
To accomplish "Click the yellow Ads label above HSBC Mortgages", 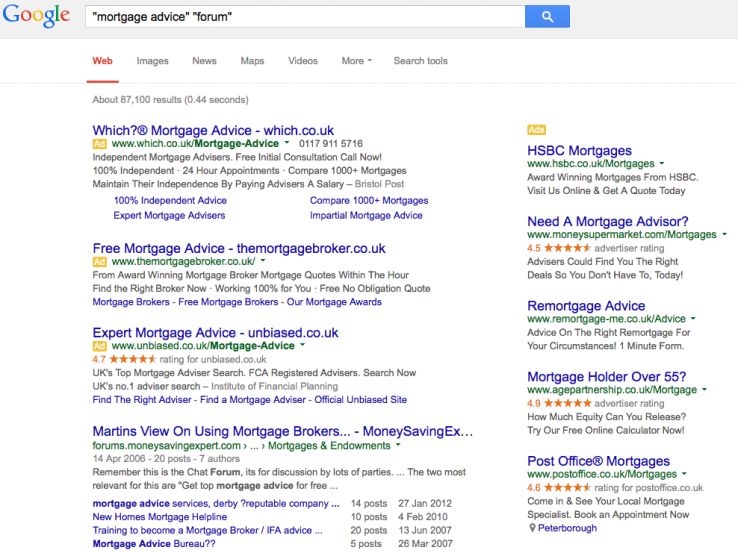I will point(536,130).
